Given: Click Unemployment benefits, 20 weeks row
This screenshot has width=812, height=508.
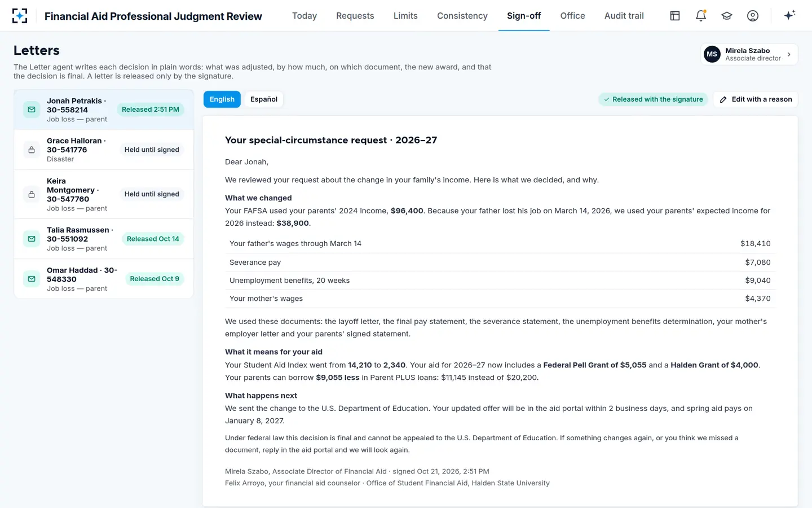Looking at the screenshot, I should coord(500,281).
